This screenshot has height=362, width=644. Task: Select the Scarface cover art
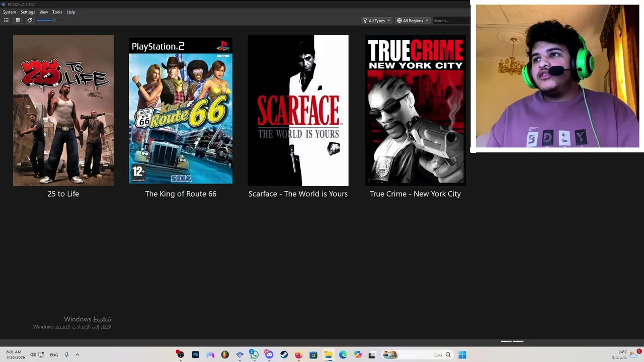pyautogui.click(x=298, y=111)
